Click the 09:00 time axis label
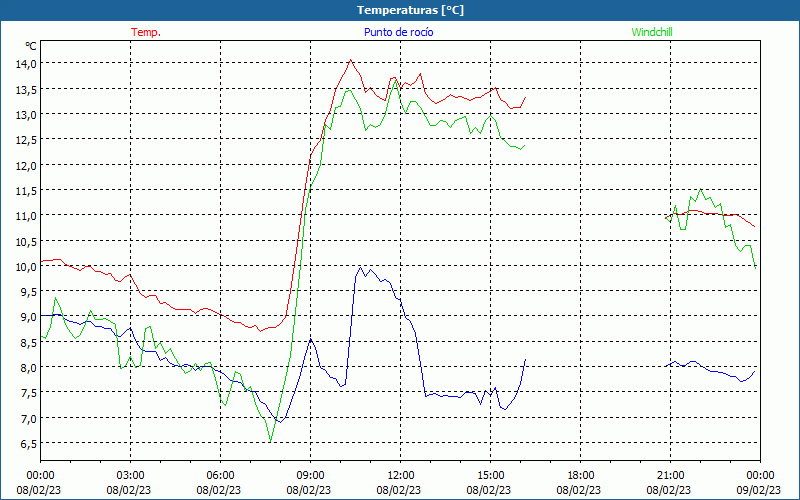The height and width of the screenshot is (500, 800). click(310, 476)
